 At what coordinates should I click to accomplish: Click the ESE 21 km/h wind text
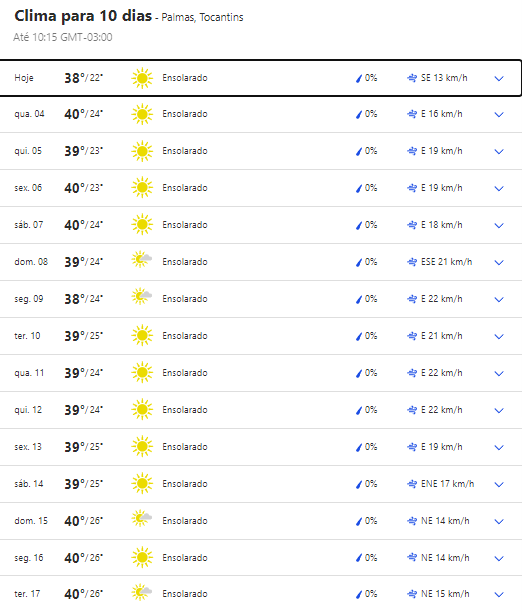click(446, 262)
